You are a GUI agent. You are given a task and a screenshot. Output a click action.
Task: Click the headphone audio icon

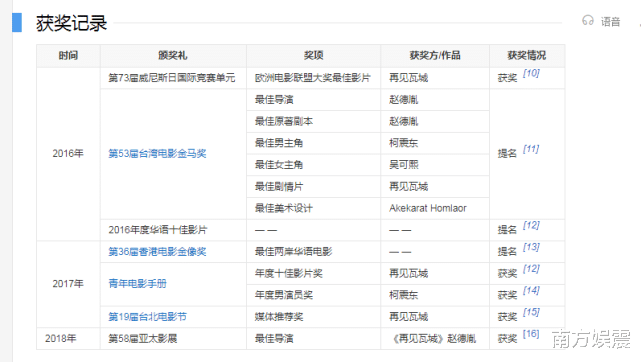(x=587, y=20)
